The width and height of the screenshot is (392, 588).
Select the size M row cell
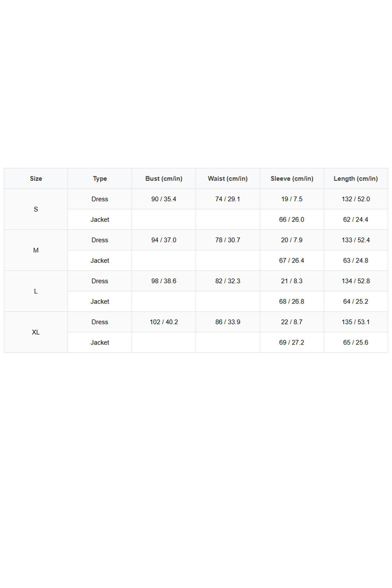pyautogui.click(x=36, y=250)
